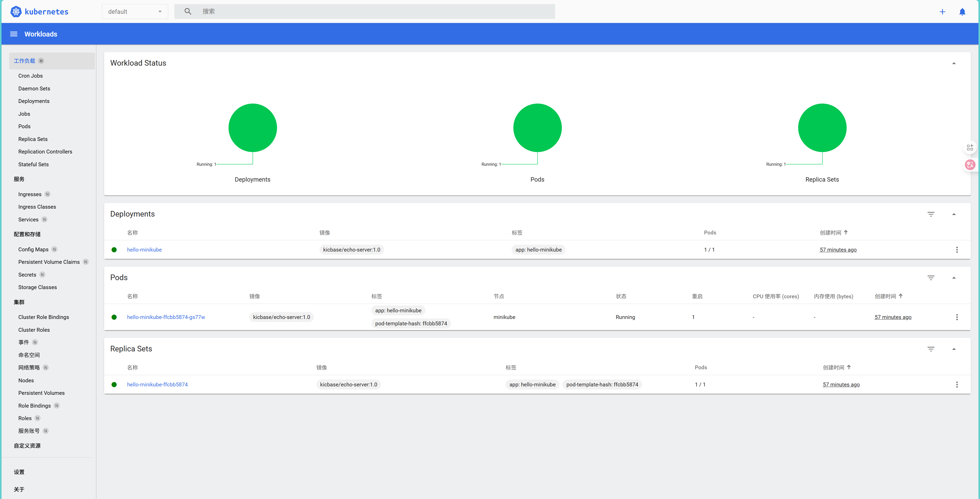Open the namespace dropdown showing default
This screenshot has width=980, height=499.
point(135,11)
